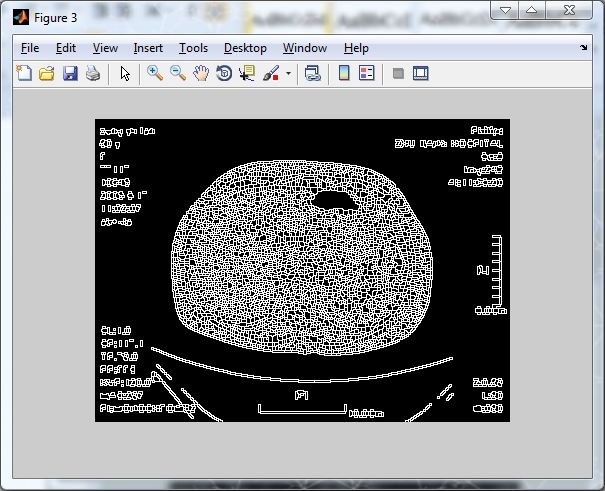Screen dimensions: 605x491
Task: Open file using the folder icon
Action: (x=47, y=73)
